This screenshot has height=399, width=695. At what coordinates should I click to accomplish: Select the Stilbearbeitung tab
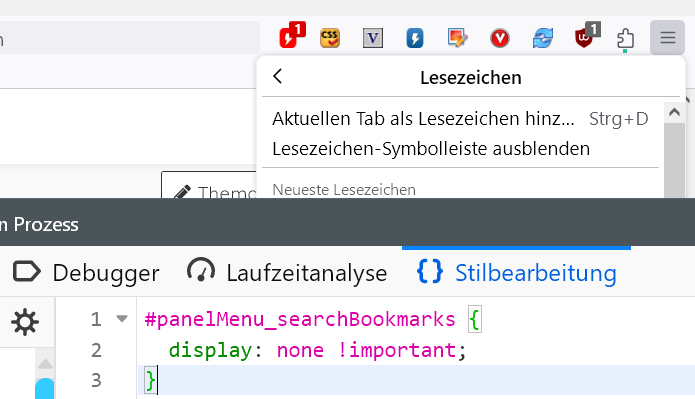516,273
